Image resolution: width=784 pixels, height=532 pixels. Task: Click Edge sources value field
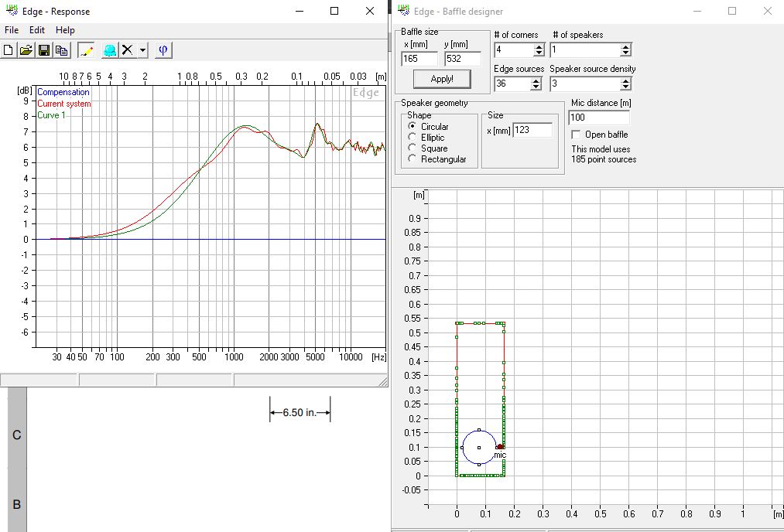pyautogui.click(x=512, y=84)
